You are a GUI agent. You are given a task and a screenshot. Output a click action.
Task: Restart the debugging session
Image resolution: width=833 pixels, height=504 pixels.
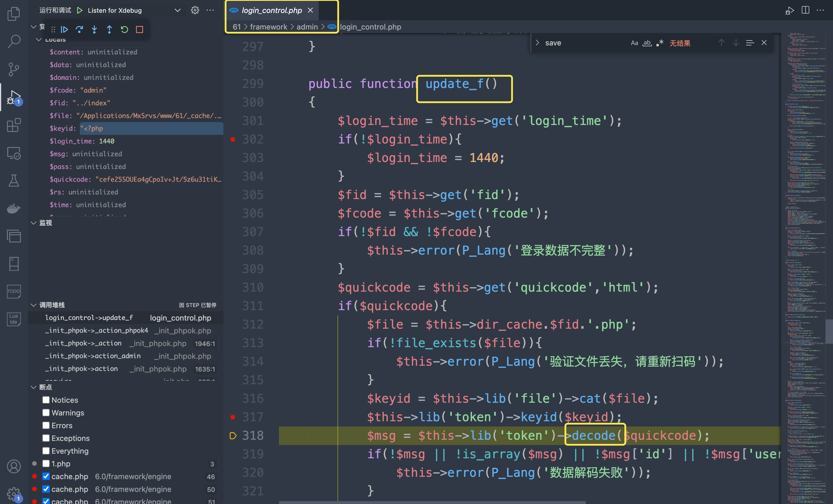pos(124,30)
